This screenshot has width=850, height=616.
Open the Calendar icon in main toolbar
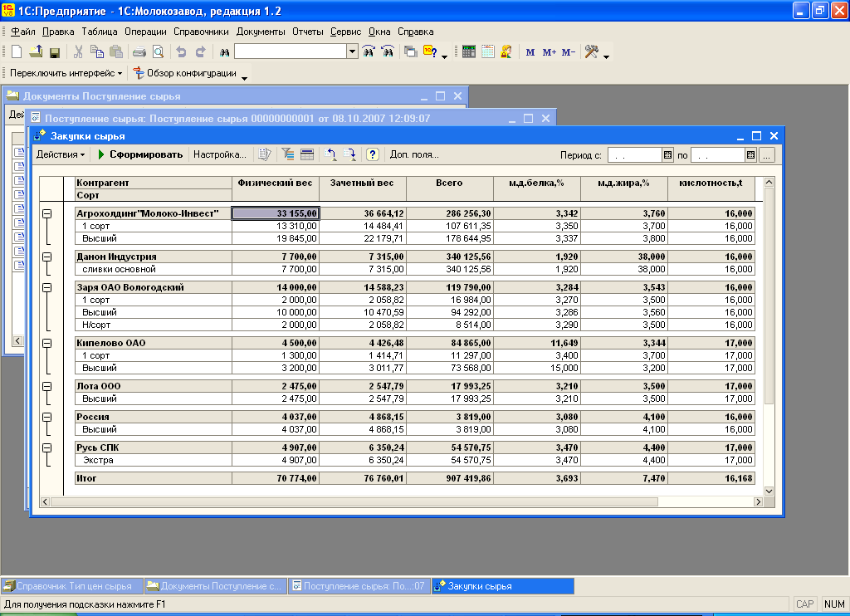[488, 52]
